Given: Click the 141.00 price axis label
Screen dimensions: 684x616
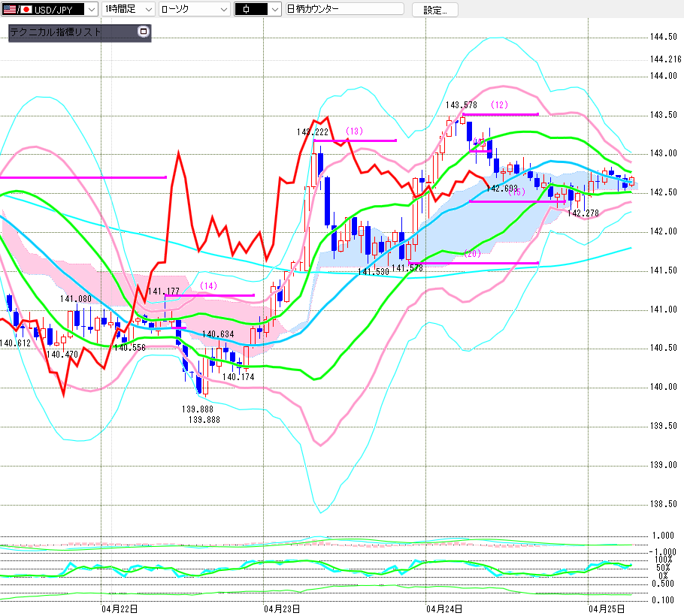Looking at the screenshot, I should [663, 310].
